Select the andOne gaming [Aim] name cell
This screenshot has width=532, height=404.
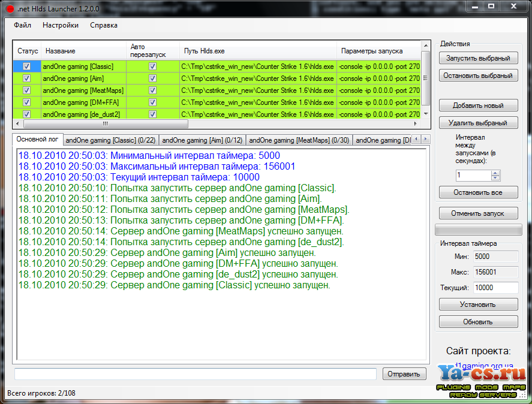[x=84, y=79]
